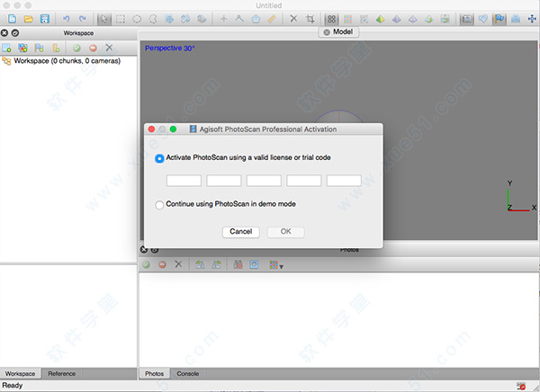The width and height of the screenshot is (540, 392).
Task: Click green Enable Items in Workspace toolbar
Action: point(76,48)
